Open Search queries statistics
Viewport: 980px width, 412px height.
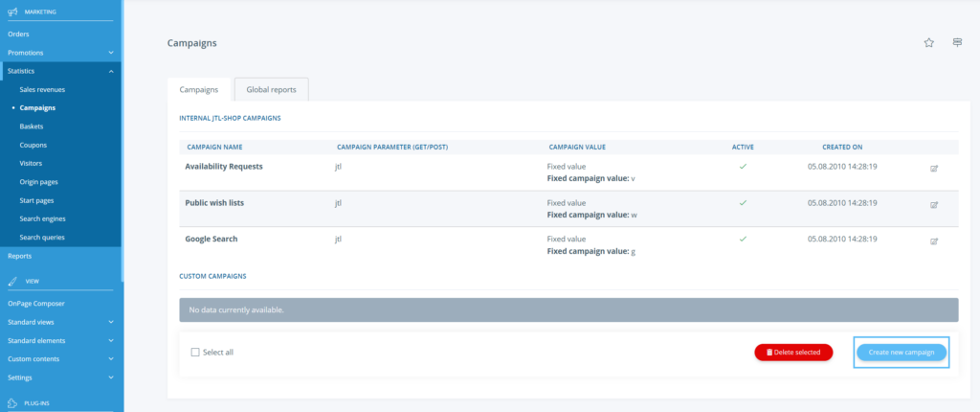[42, 238]
